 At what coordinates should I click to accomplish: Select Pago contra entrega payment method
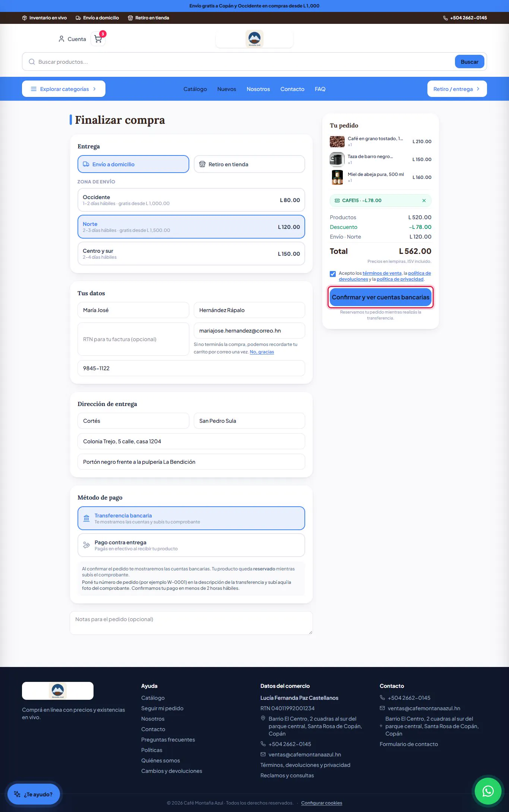pyautogui.click(x=191, y=545)
